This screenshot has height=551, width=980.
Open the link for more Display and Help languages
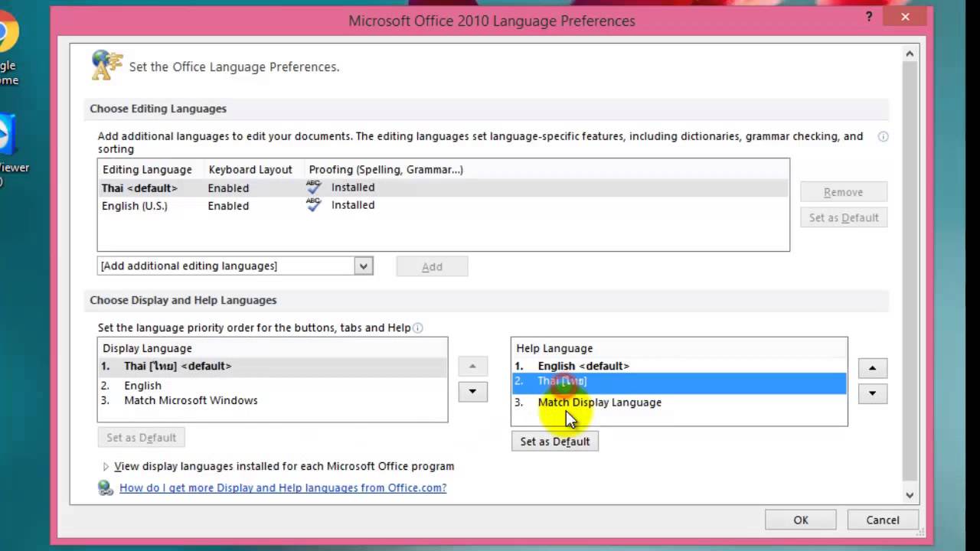pyautogui.click(x=283, y=487)
